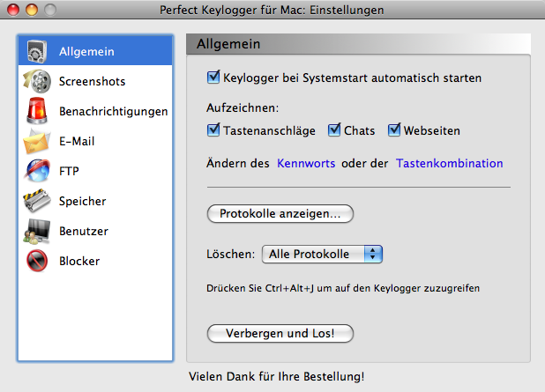The image size is (545, 392).
Task: Switch to the Screenshots settings label
Action: (x=92, y=81)
